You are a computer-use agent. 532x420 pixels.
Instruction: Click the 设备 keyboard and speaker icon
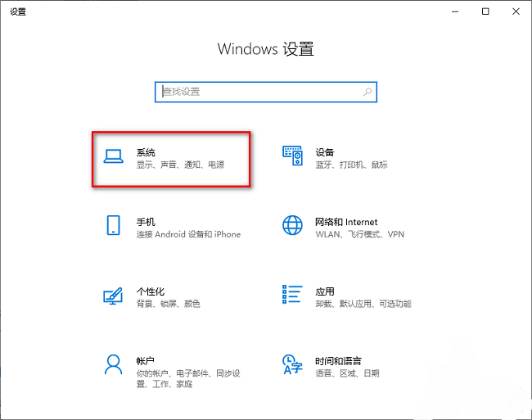click(292, 156)
